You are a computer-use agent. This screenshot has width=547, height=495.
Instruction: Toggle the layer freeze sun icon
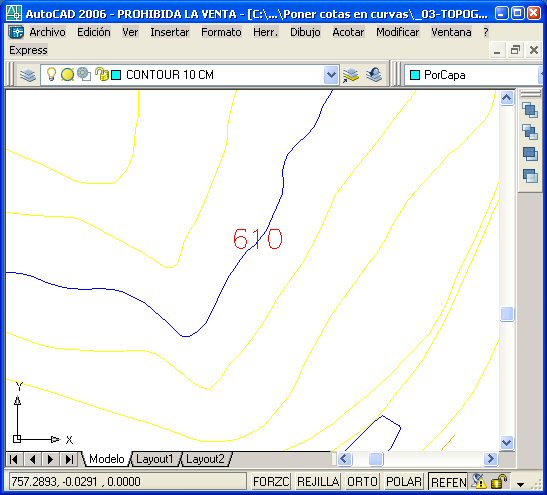click(67, 75)
